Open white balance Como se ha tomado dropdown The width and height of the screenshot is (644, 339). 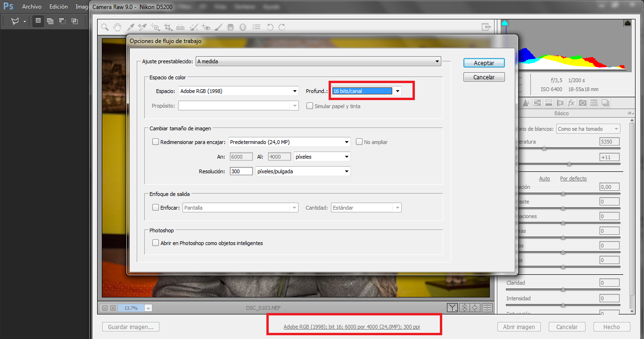coord(588,128)
